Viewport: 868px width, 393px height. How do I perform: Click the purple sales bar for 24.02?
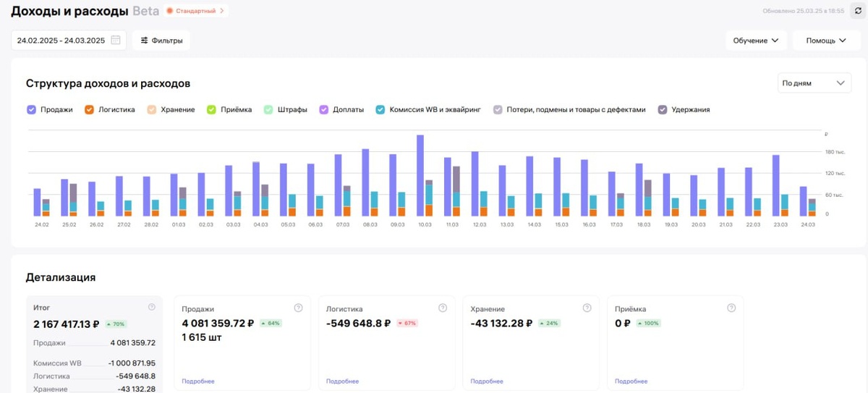(37, 203)
